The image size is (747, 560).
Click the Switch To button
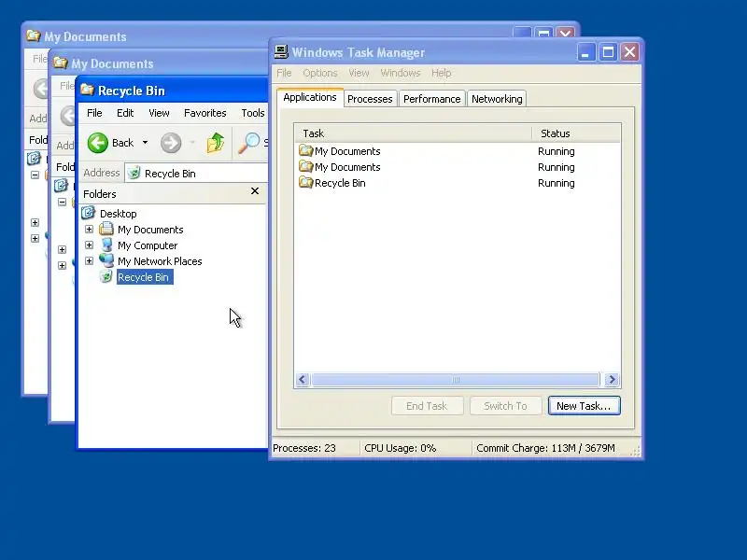(505, 406)
